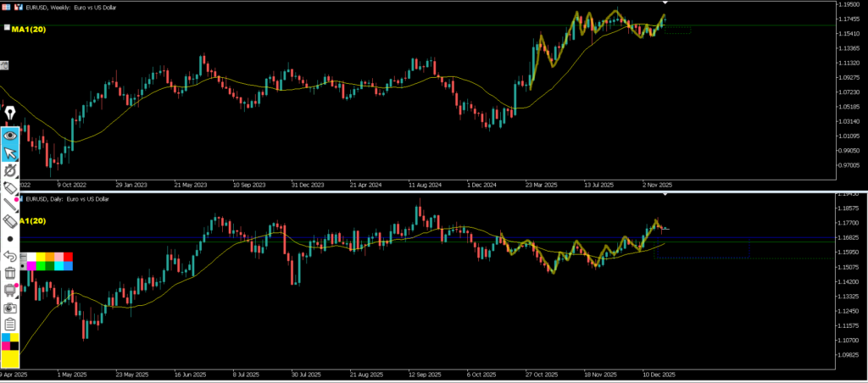
Task: Click the black dot brush size selector
Action: click(x=10, y=239)
